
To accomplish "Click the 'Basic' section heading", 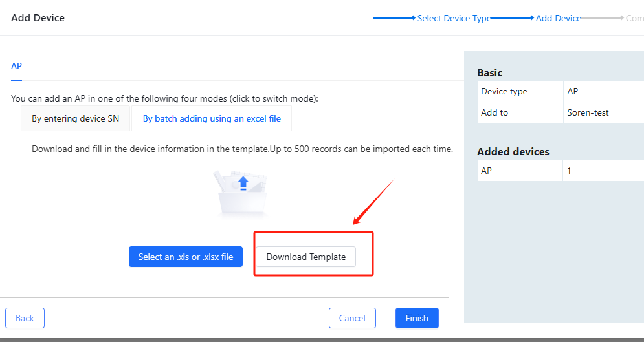I will pos(490,73).
